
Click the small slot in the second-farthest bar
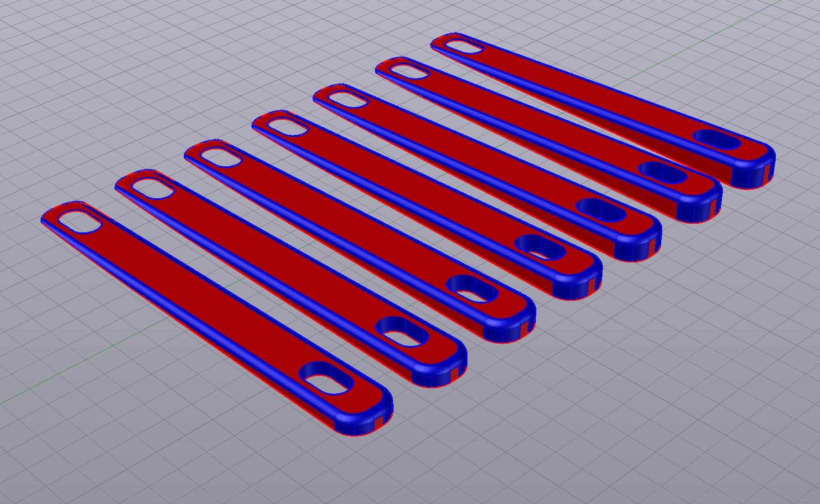click(x=409, y=72)
